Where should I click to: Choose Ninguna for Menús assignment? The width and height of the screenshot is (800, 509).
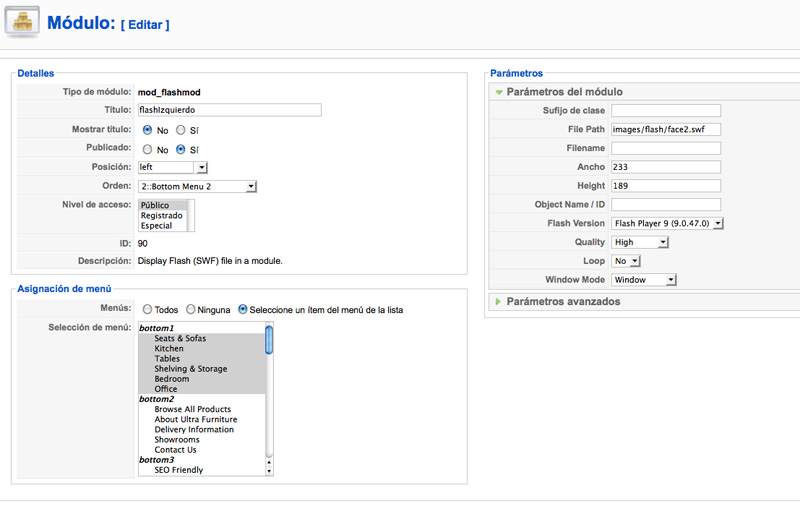pos(190,309)
